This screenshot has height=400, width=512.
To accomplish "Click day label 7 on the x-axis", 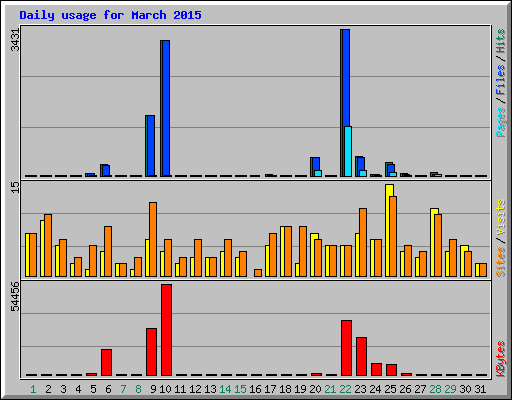I will click(123, 389).
